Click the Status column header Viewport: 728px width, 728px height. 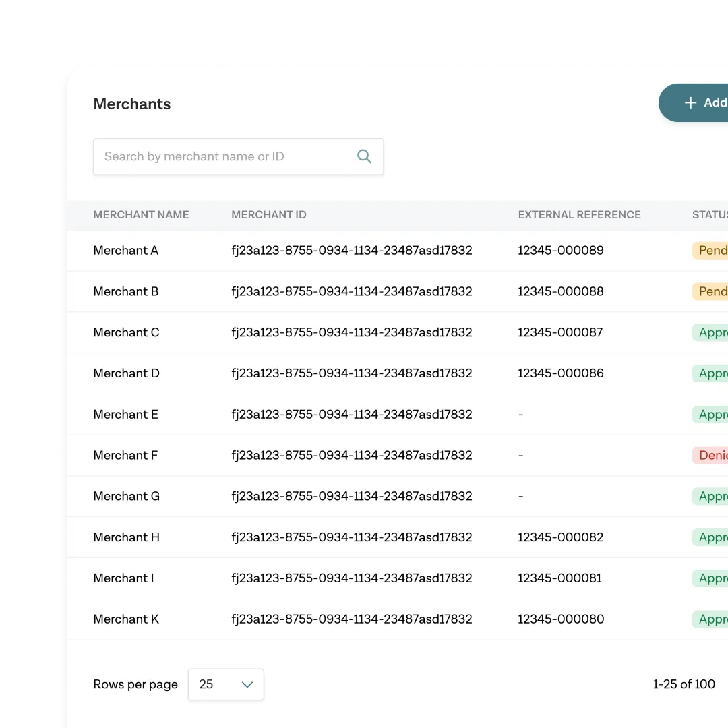[710, 215]
